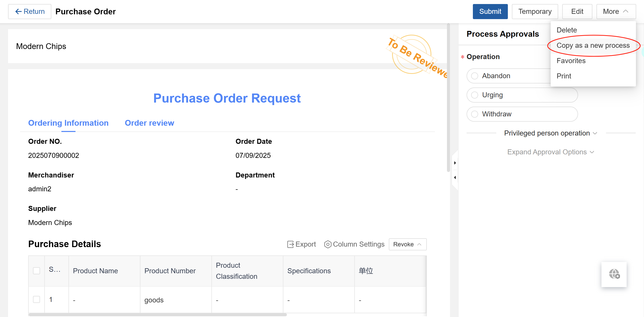Select the Urging radio option
The height and width of the screenshot is (317, 644).
tap(475, 95)
